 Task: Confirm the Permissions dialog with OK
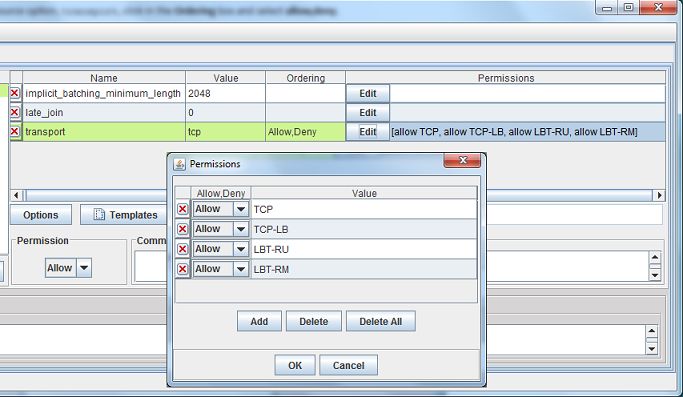click(295, 365)
